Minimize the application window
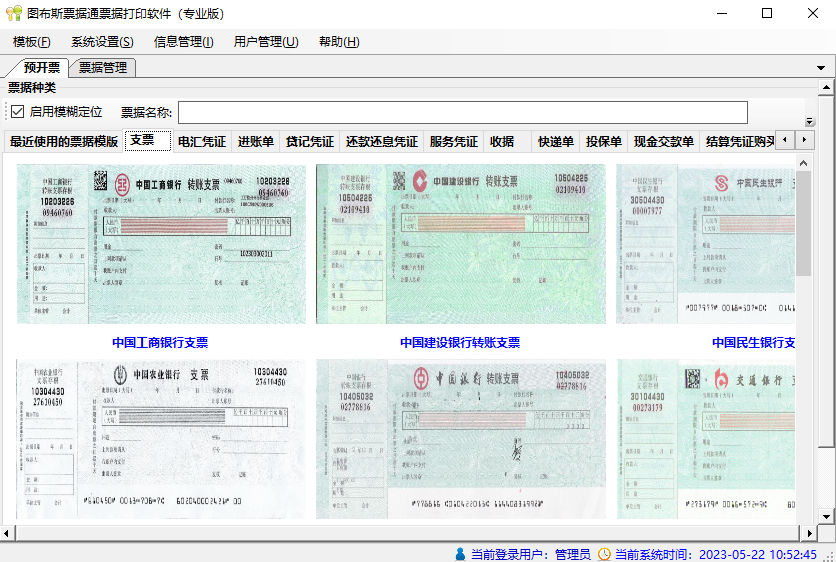The height and width of the screenshot is (562, 836). pos(722,13)
